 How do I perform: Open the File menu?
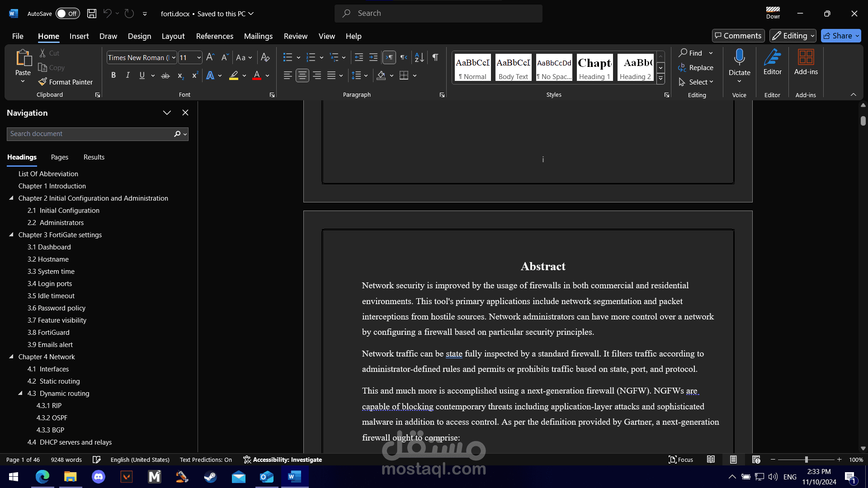point(18,36)
